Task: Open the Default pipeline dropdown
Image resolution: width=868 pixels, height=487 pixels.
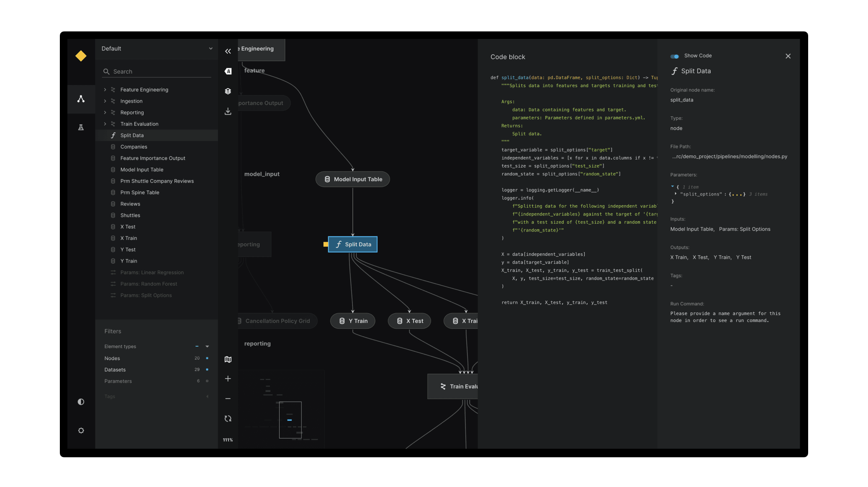Action: (x=157, y=49)
